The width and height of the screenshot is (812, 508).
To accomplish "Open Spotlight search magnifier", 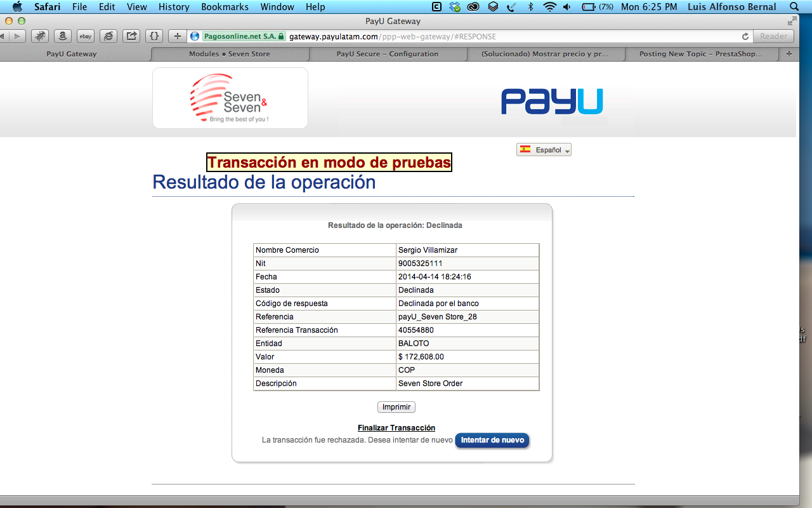I will click(794, 7).
